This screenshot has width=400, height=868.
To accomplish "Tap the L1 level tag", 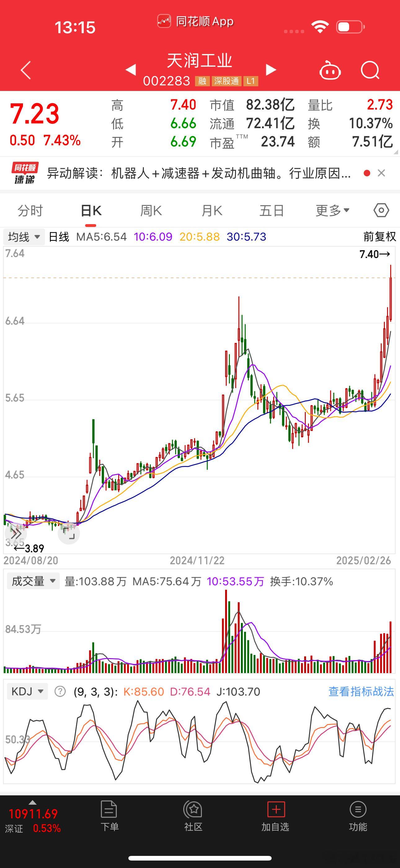I will (251, 81).
